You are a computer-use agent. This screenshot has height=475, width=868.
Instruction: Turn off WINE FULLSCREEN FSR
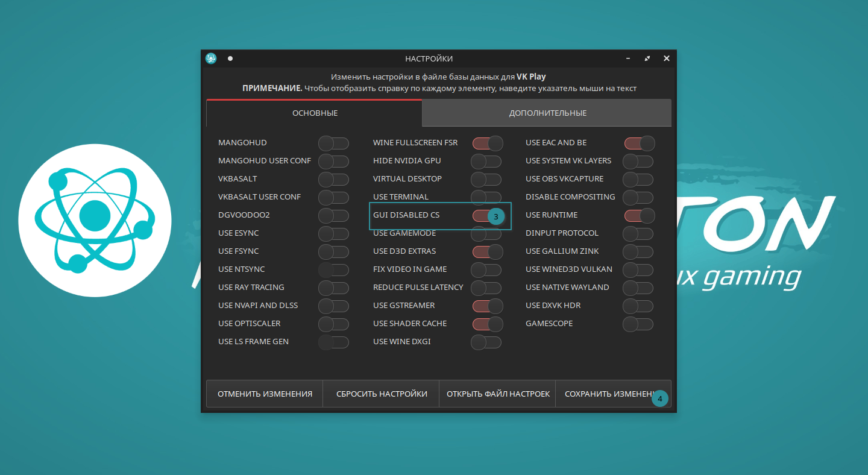click(x=487, y=143)
